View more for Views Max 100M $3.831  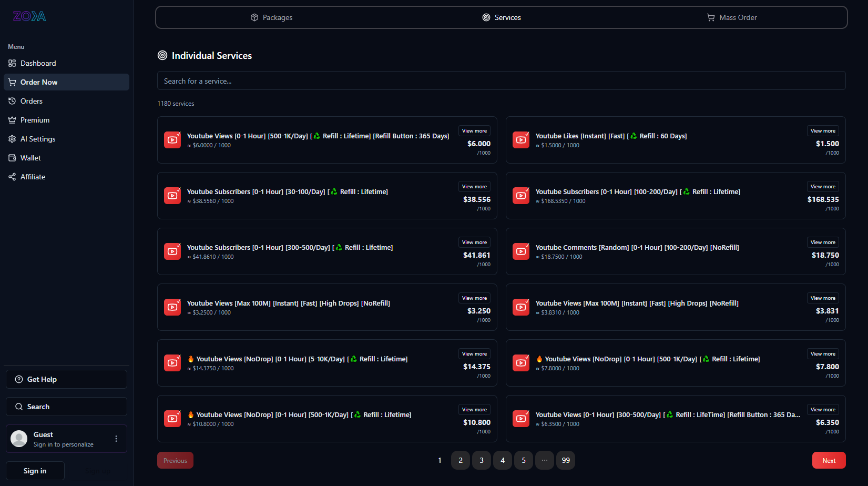(823, 298)
